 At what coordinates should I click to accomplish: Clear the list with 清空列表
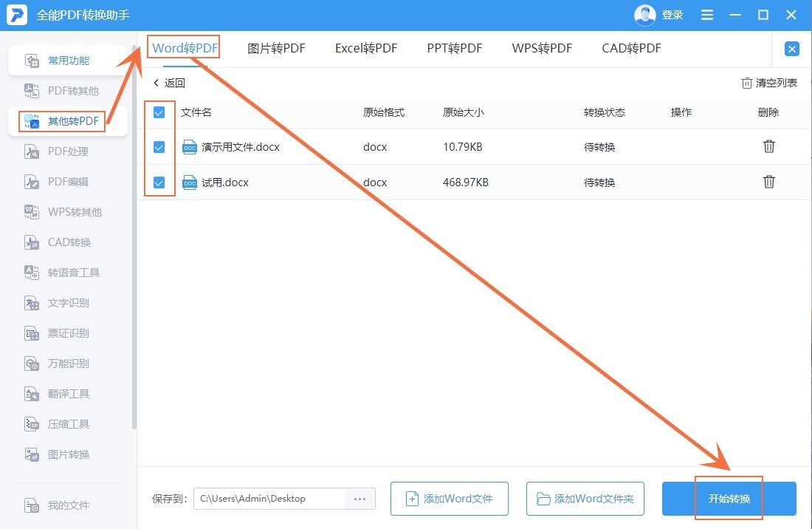[x=768, y=83]
